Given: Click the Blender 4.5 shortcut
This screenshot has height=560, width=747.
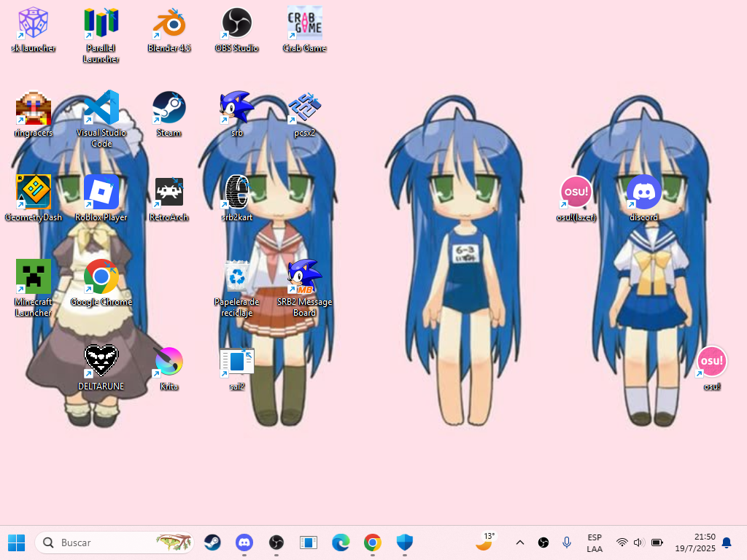Looking at the screenshot, I should coord(169,29).
